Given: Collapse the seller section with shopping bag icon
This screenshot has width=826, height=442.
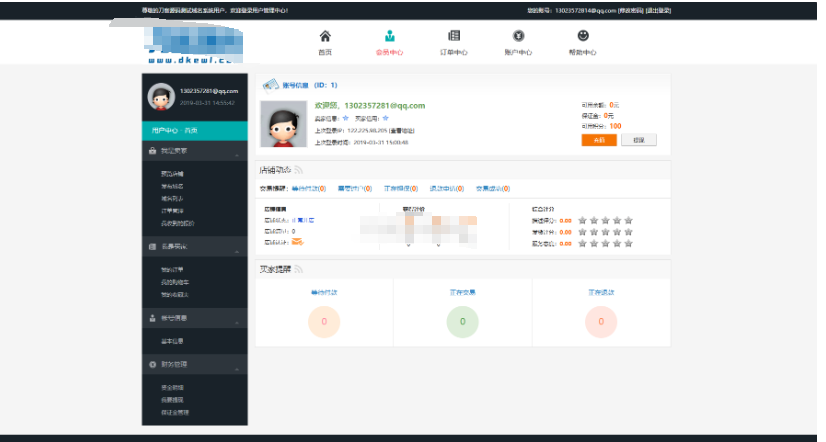Looking at the screenshot, I should [237, 155].
